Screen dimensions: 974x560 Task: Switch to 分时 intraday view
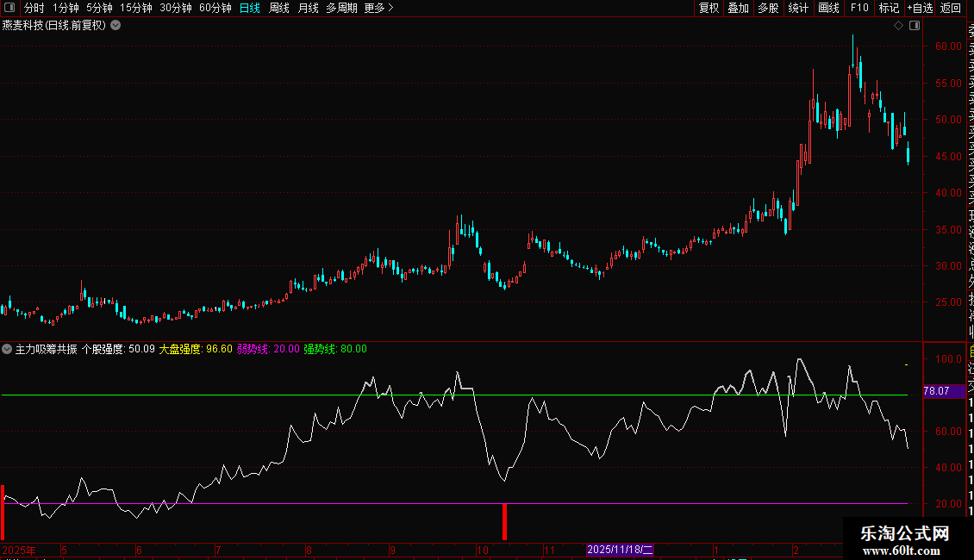pyautogui.click(x=34, y=8)
